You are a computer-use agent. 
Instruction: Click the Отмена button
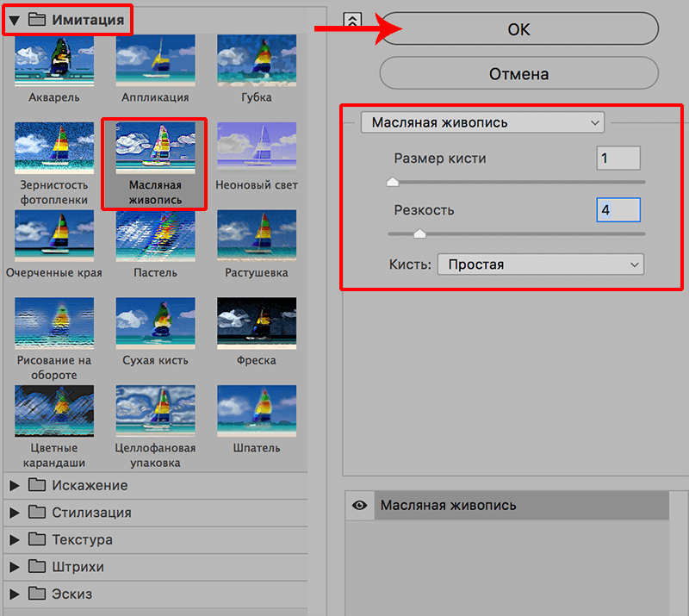[x=518, y=74]
